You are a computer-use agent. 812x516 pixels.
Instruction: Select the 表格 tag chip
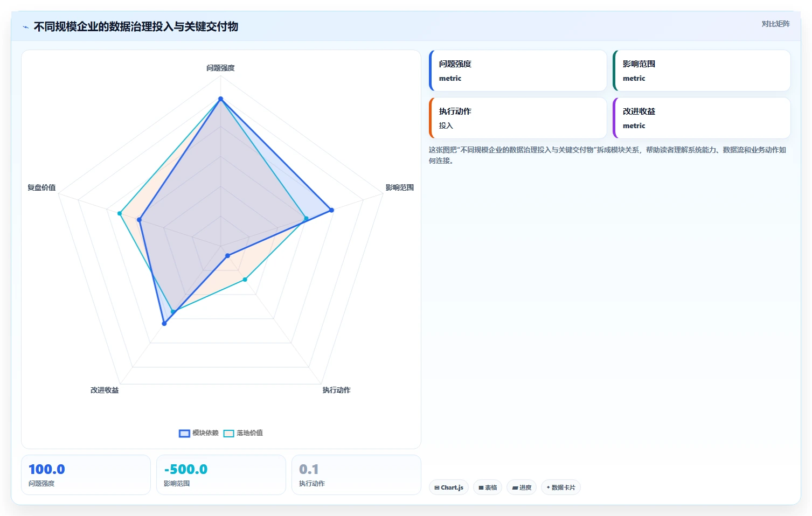(488, 487)
